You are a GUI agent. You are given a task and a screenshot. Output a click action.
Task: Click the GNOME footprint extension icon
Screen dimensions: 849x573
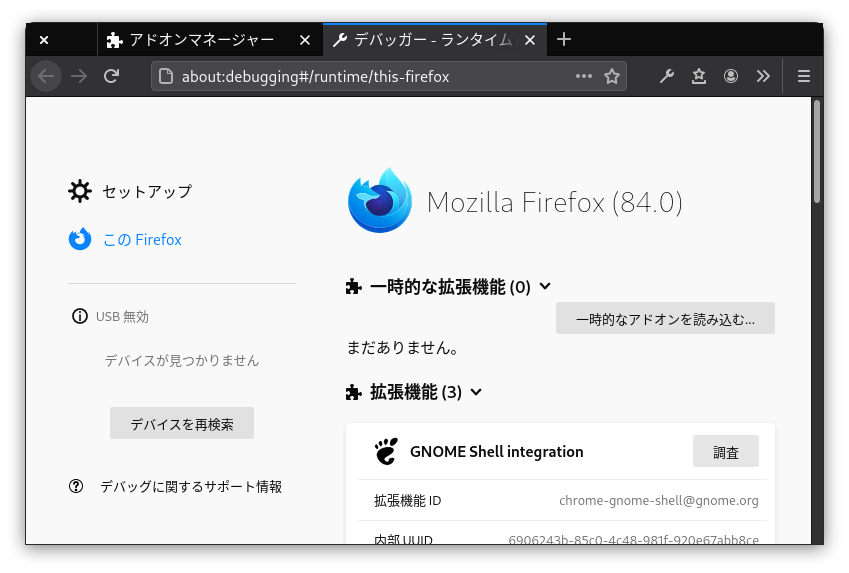[x=387, y=451]
